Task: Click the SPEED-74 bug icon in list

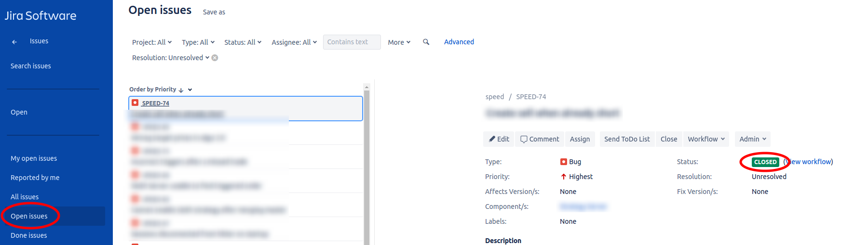Action: tap(135, 103)
